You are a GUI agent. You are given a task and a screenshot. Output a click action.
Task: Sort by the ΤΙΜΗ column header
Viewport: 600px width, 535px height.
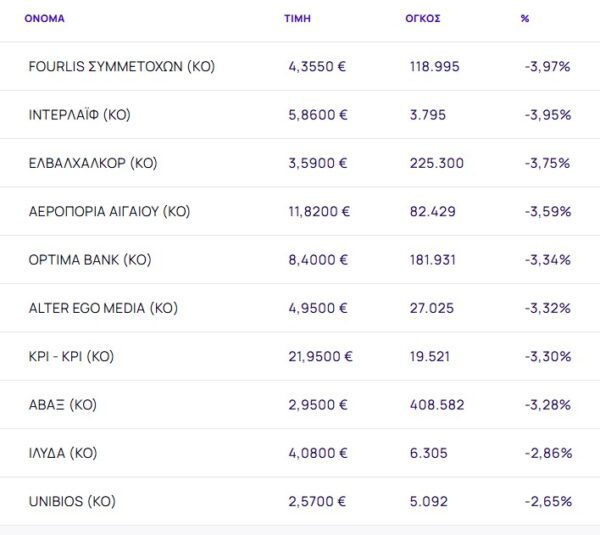coord(297,18)
